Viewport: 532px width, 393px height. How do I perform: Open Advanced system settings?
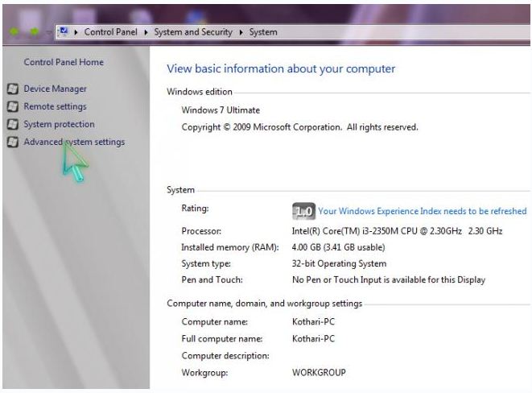click(74, 142)
